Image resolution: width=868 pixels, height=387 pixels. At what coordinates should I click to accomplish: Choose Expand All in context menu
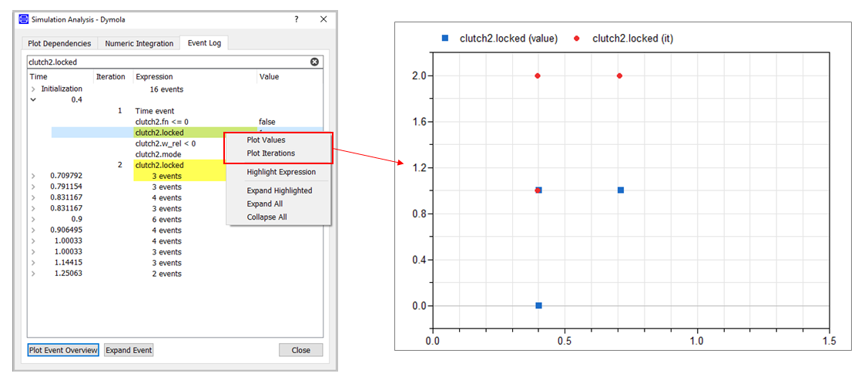click(265, 204)
